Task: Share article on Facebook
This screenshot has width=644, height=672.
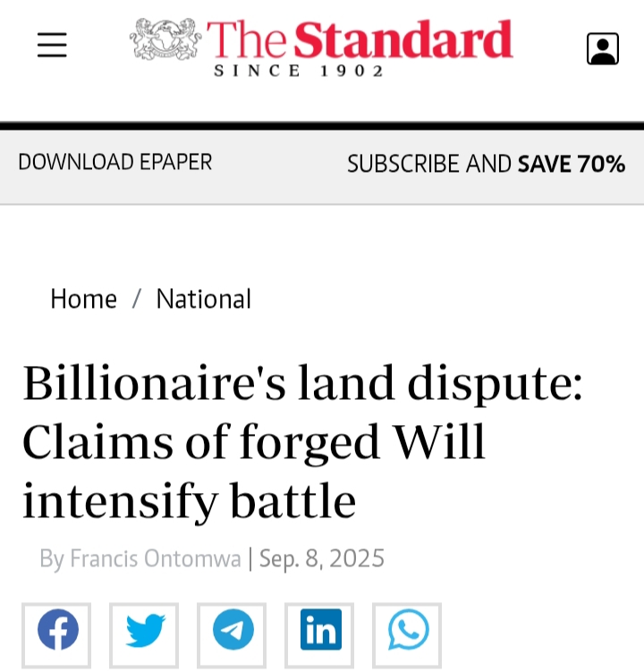Action: click(x=57, y=630)
